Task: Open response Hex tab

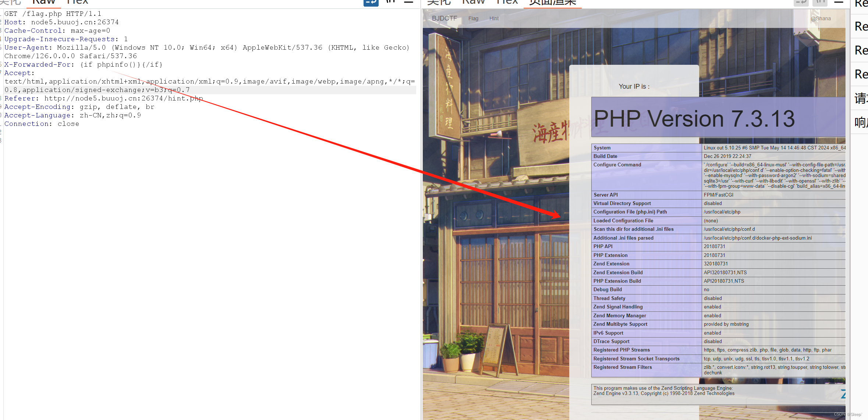Action: click(x=507, y=2)
